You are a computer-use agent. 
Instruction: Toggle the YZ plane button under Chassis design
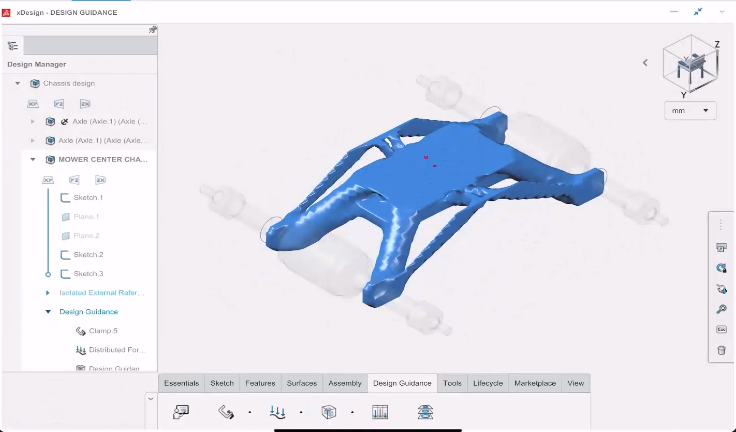(x=59, y=103)
